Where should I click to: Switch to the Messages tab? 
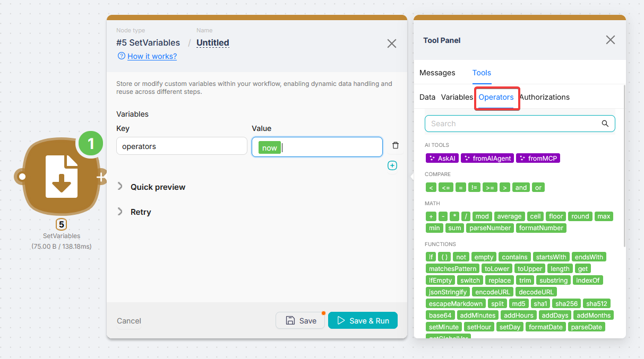click(x=437, y=73)
